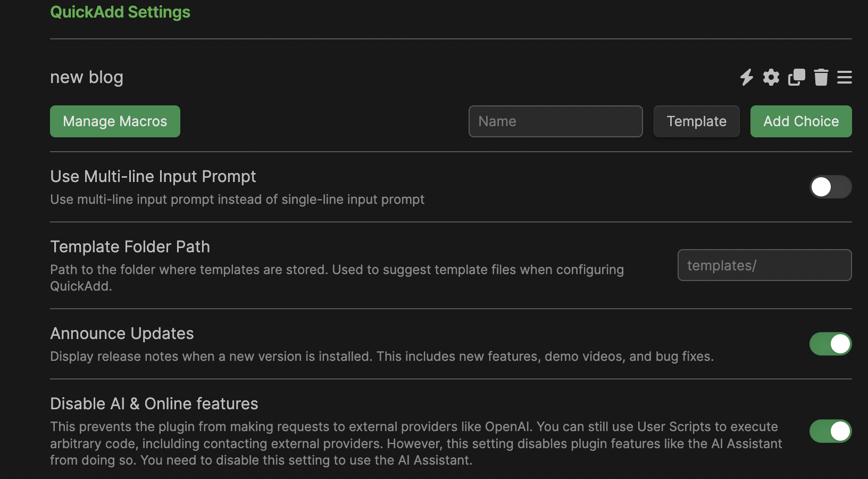
Task: Click the Template Folder Path title
Action: point(130,247)
